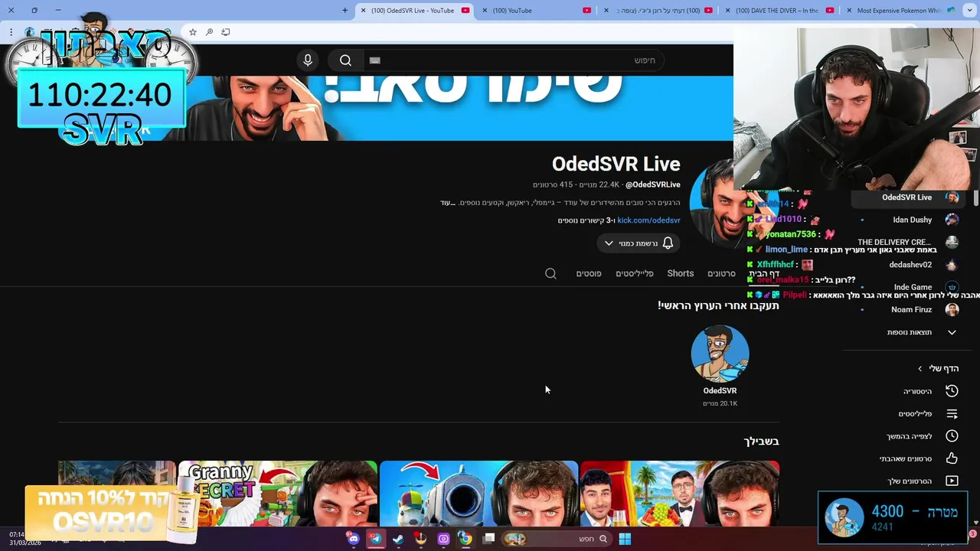Bookmark this page with the star icon

tap(193, 32)
